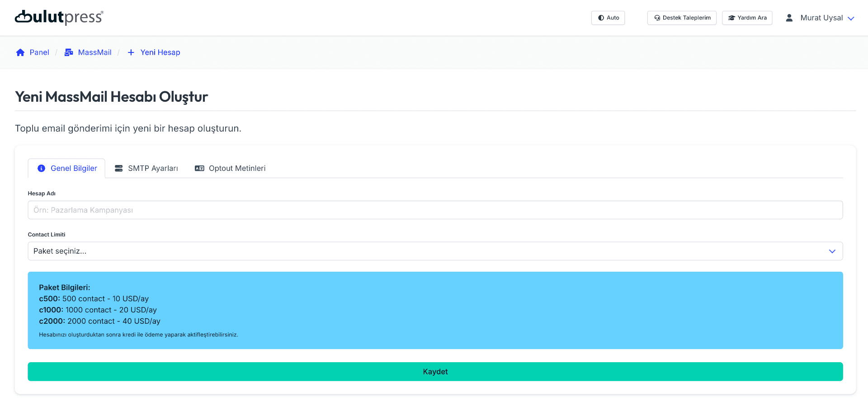Toggle the Auto theme mode button
The height and width of the screenshot is (406, 868).
tap(608, 18)
